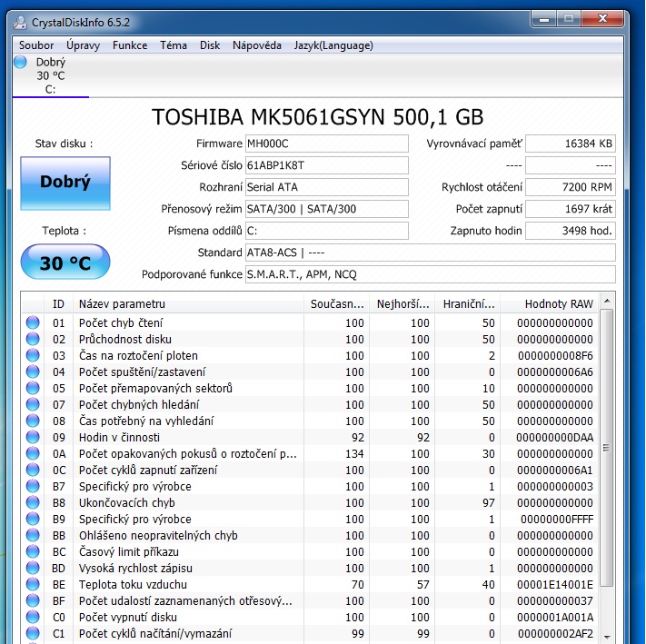Click status orb for ID BD Vysoká rychlost zápisu
Image resolution: width=646 pixels, height=644 pixels.
(x=33, y=568)
